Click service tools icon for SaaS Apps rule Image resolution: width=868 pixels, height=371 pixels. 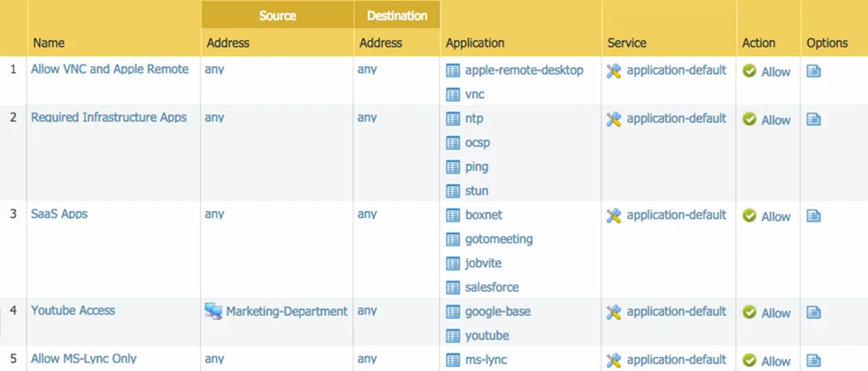point(613,216)
